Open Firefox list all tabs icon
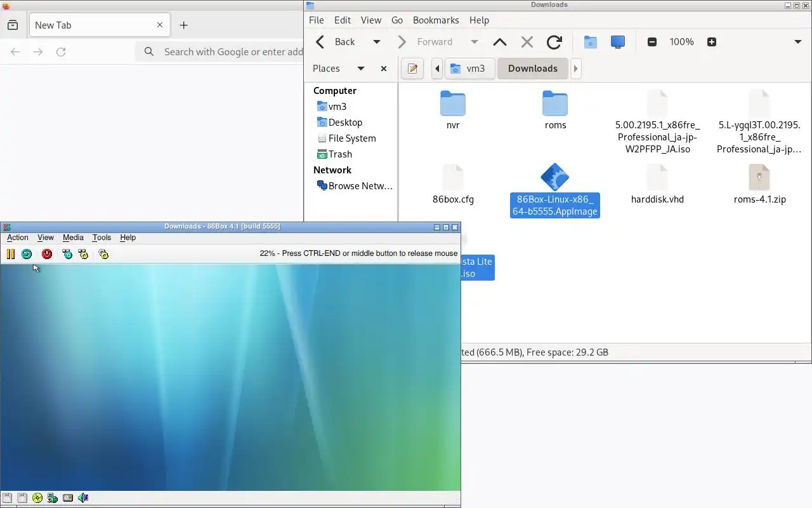 click(13, 25)
